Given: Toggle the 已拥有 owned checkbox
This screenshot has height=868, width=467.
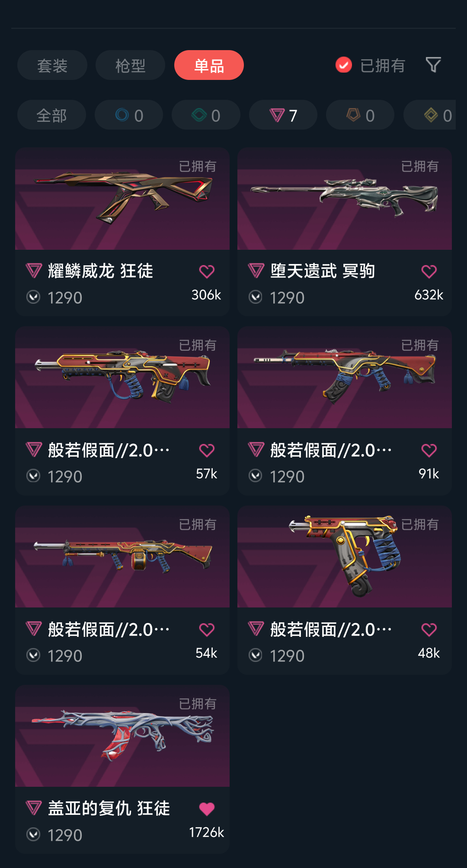Looking at the screenshot, I should coord(344,65).
